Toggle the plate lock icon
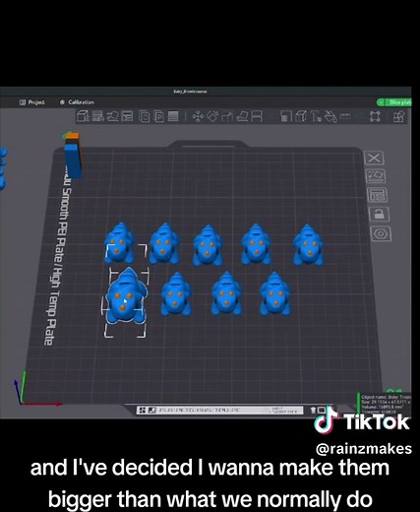Viewport: 420px width, 512px height. (380, 214)
